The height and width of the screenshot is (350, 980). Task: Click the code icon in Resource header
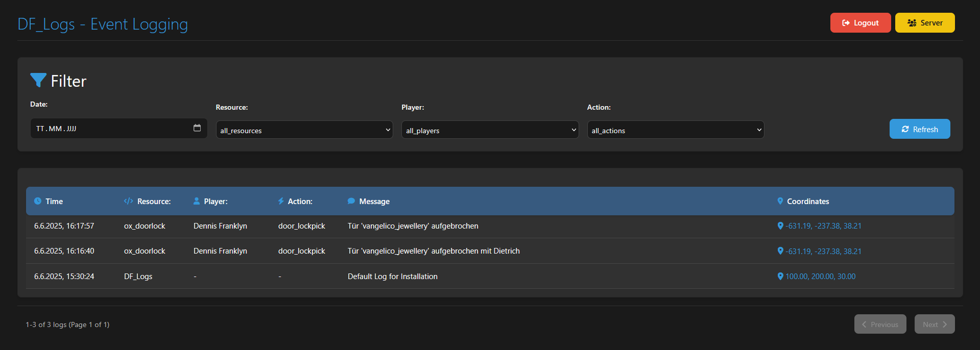128,201
